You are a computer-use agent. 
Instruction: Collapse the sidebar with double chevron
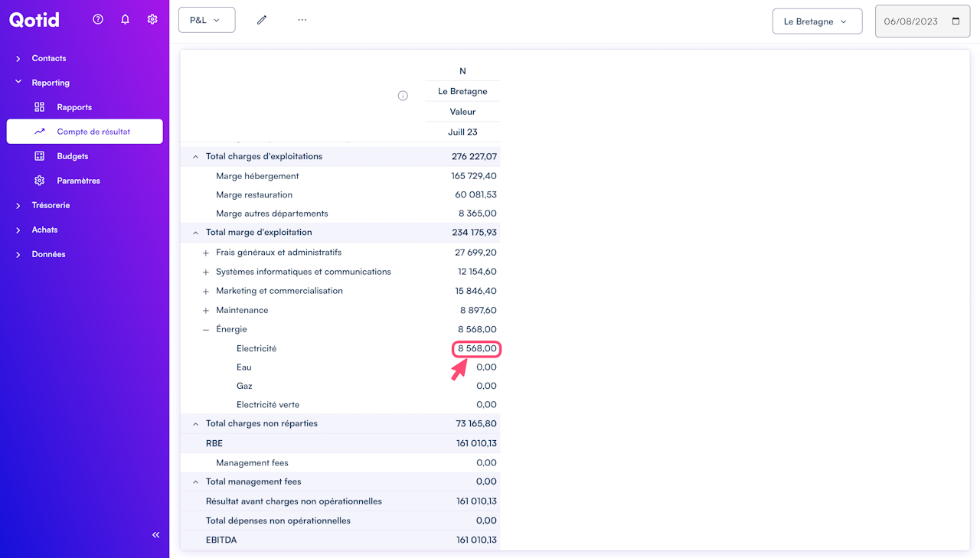(155, 535)
